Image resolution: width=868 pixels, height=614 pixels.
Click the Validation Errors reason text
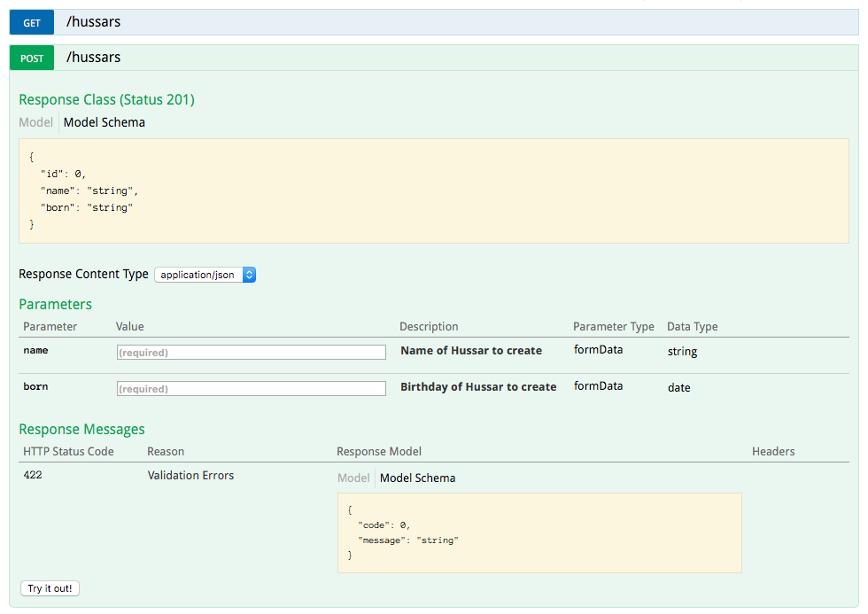[x=190, y=475]
